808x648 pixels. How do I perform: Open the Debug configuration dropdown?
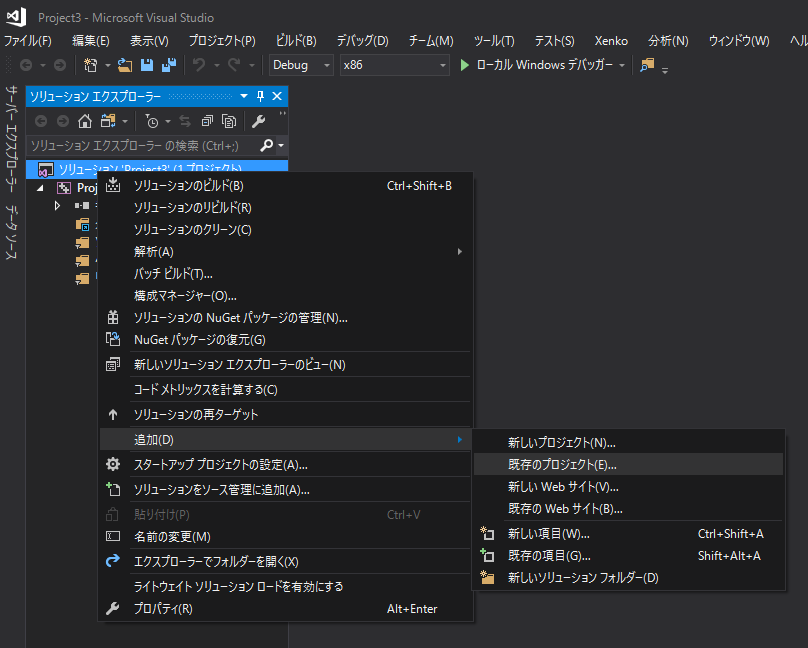coord(301,65)
